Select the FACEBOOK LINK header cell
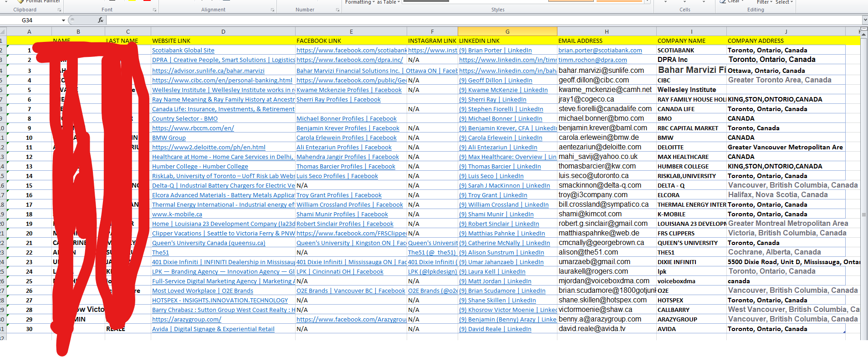This screenshot has height=357, width=868. click(x=351, y=41)
